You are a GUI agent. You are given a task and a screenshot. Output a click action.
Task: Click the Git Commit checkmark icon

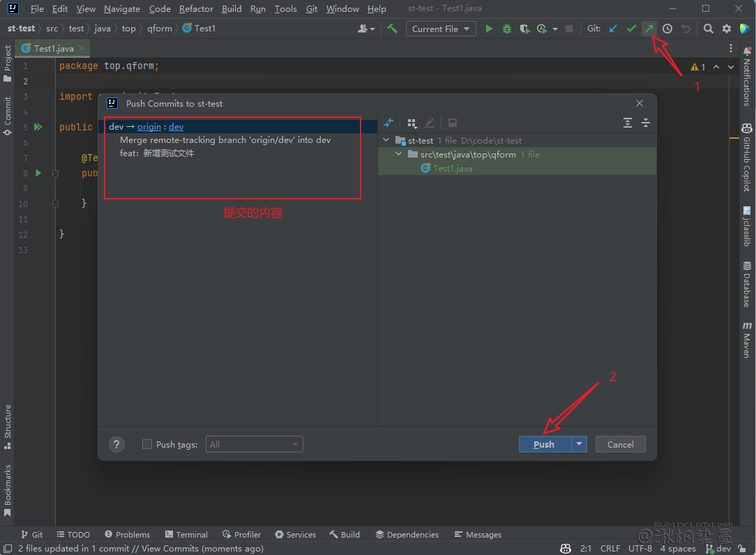tap(631, 29)
